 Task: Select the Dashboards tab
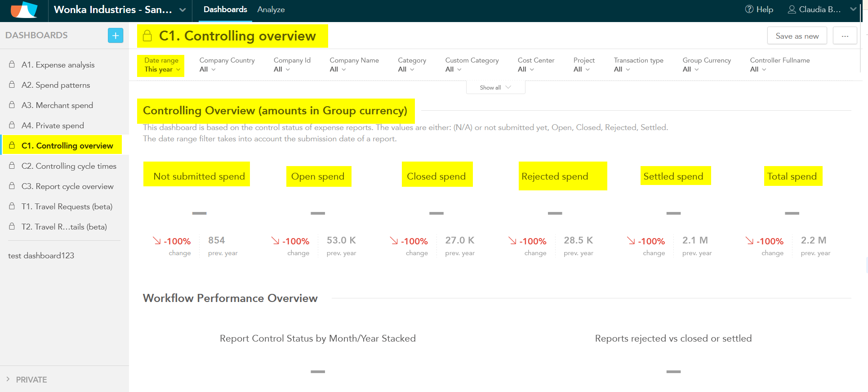(x=225, y=9)
